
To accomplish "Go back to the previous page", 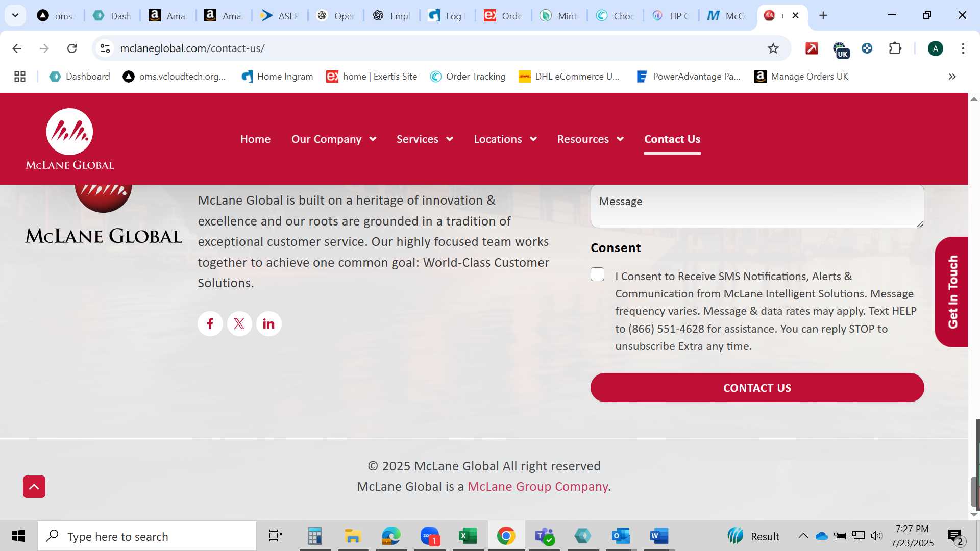I will 17,48.
